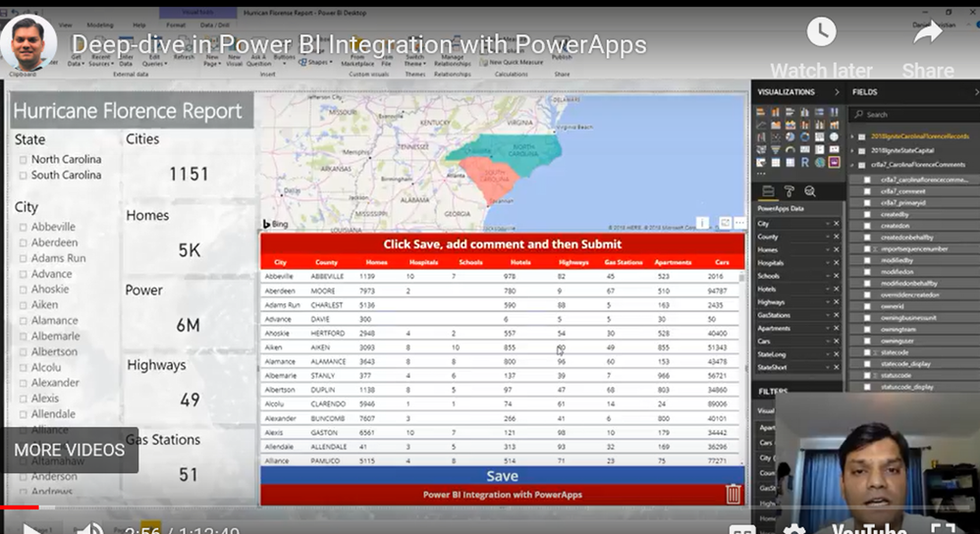Expand the 2018IgniteStateCapital table
The width and height of the screenshot is (980, 534).
tap(852, 150)
